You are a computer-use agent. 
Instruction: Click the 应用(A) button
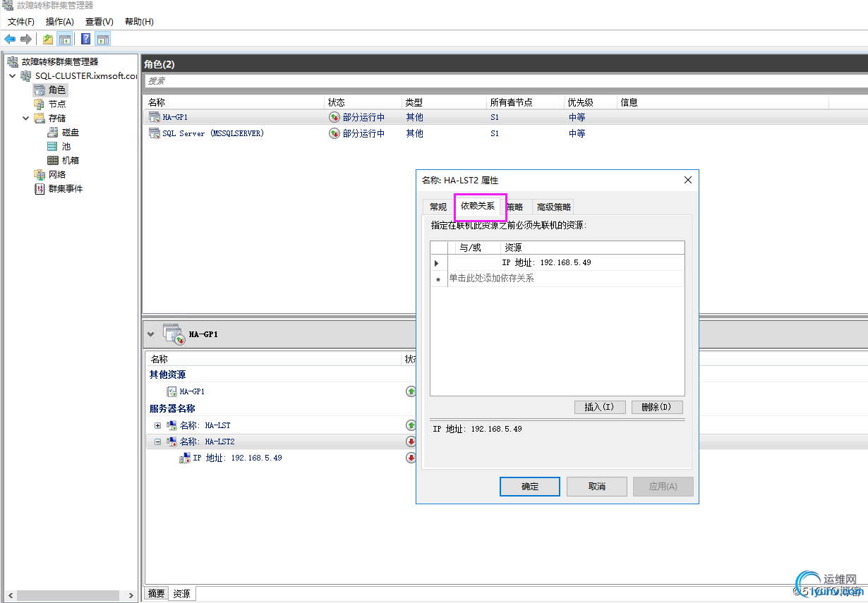663,487
